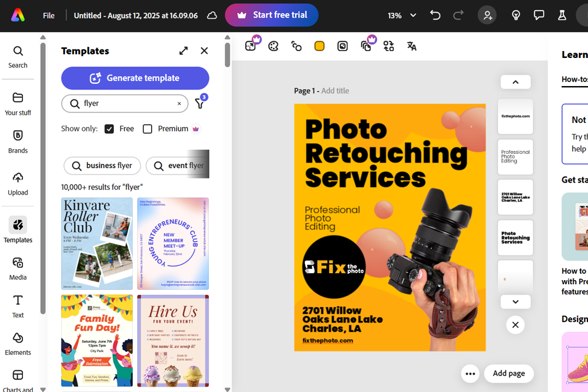Open Elements in the sidebar
Viewport: 588px width, 392px height.
[18, 344]
